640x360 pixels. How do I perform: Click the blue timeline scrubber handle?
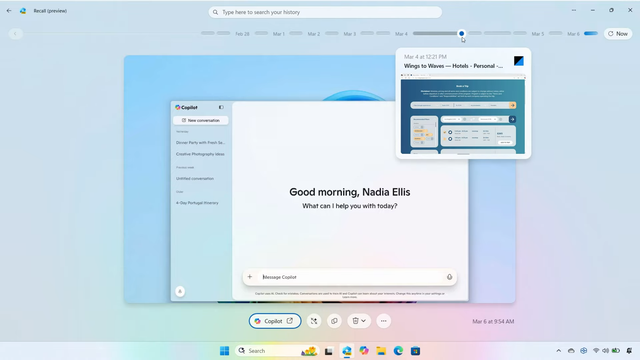[461, 33]
